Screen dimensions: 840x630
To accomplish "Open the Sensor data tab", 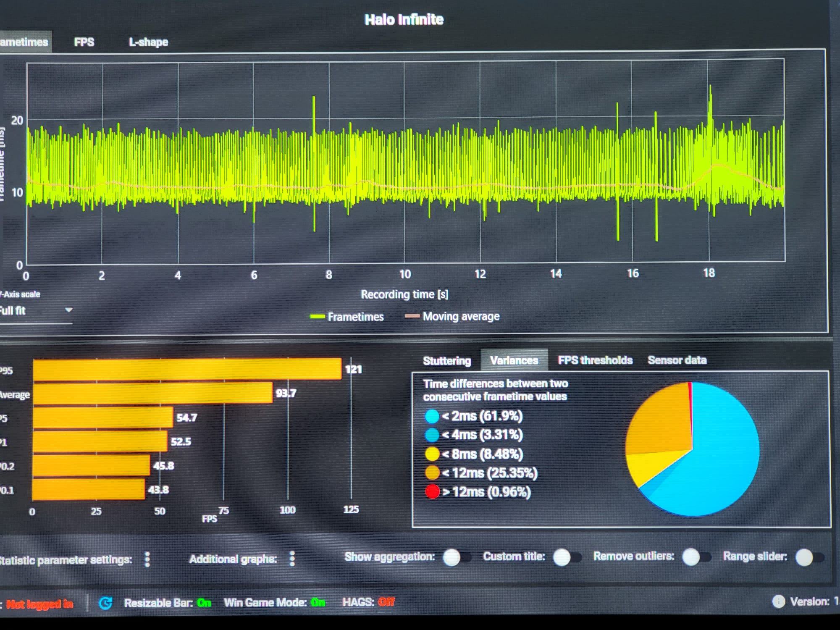I will point(677,360).
